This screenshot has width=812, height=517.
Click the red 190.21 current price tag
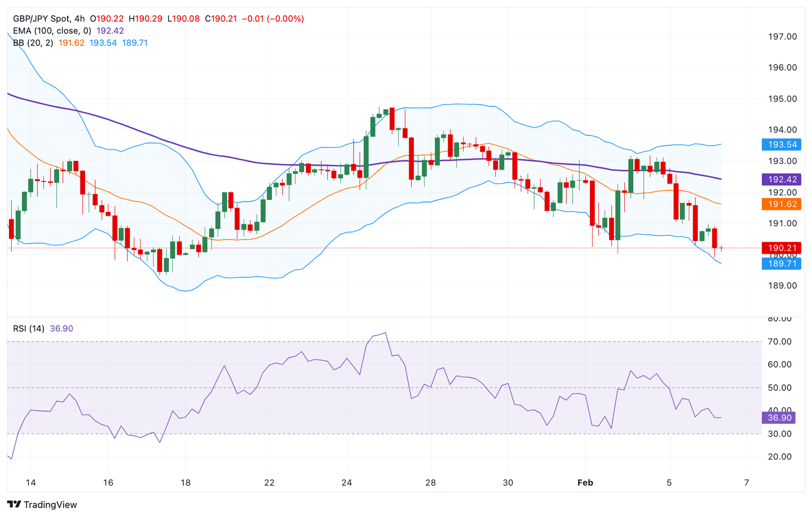[781, 248]
